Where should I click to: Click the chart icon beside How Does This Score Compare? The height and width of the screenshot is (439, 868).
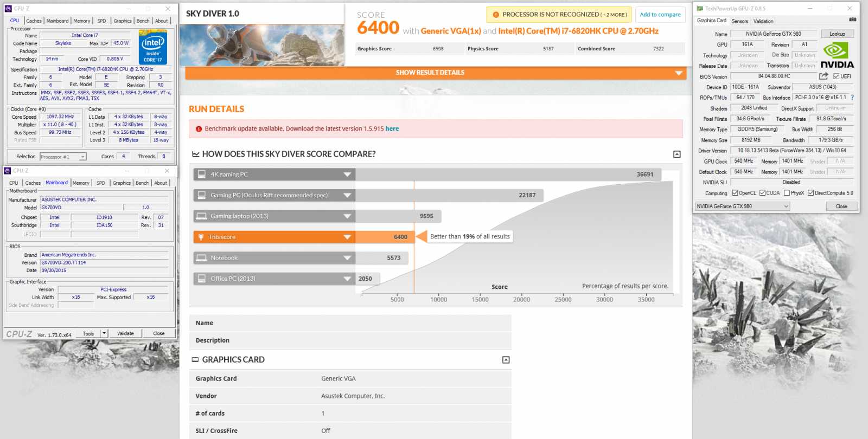[195, 154]
